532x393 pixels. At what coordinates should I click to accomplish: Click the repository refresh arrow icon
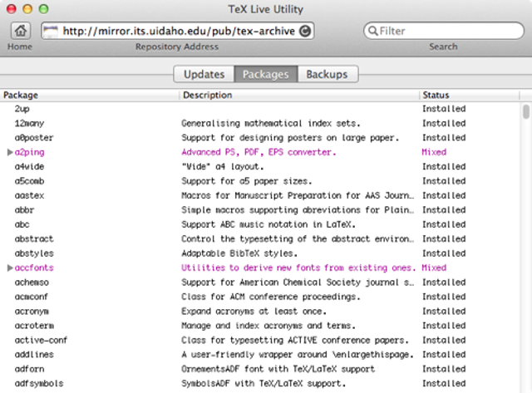pyautogui.click(x=305, y=32)
